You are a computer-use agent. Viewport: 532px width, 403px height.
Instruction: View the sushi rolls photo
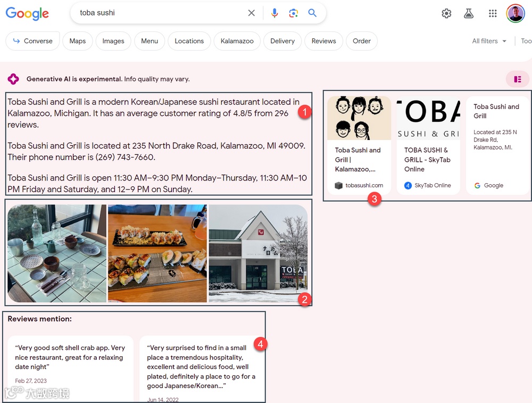pos(157,253)
